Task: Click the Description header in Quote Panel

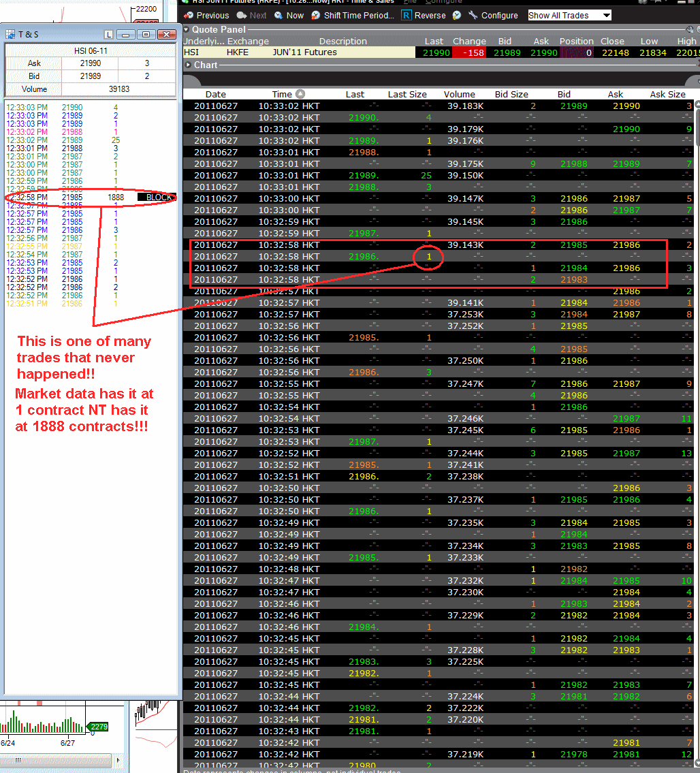Action: tap(343, 42)
